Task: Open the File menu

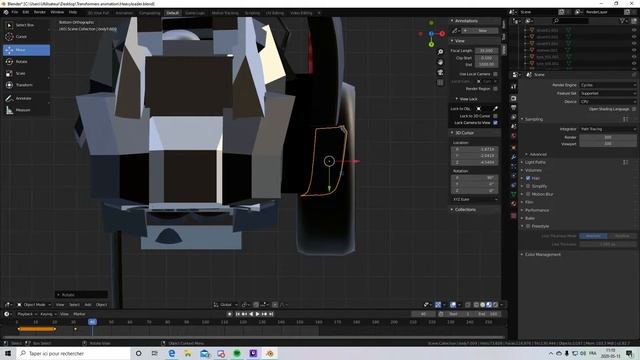Action: (15, 12)
